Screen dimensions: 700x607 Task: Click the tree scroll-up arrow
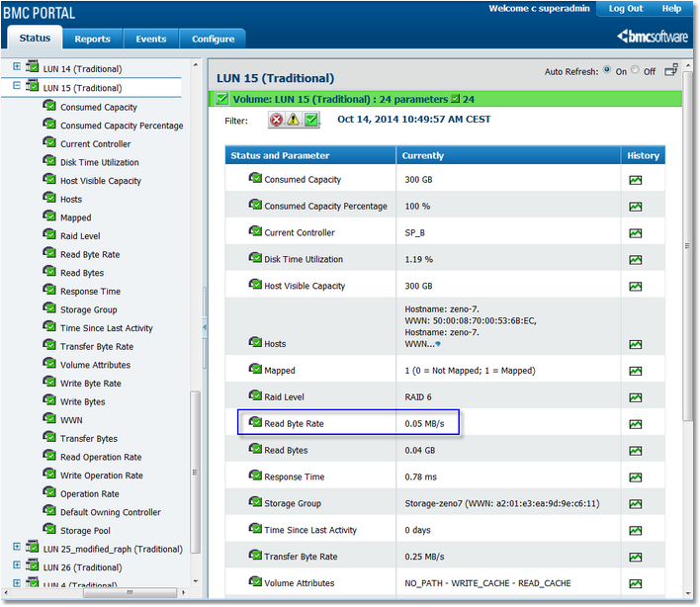tap(196, 65)
